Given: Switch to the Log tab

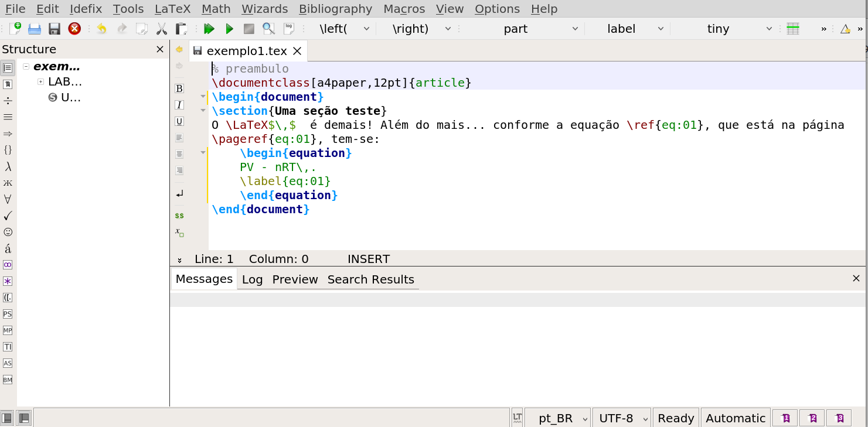Looking at the screenshot, I should pyautogui.click(x=252, y=279).
